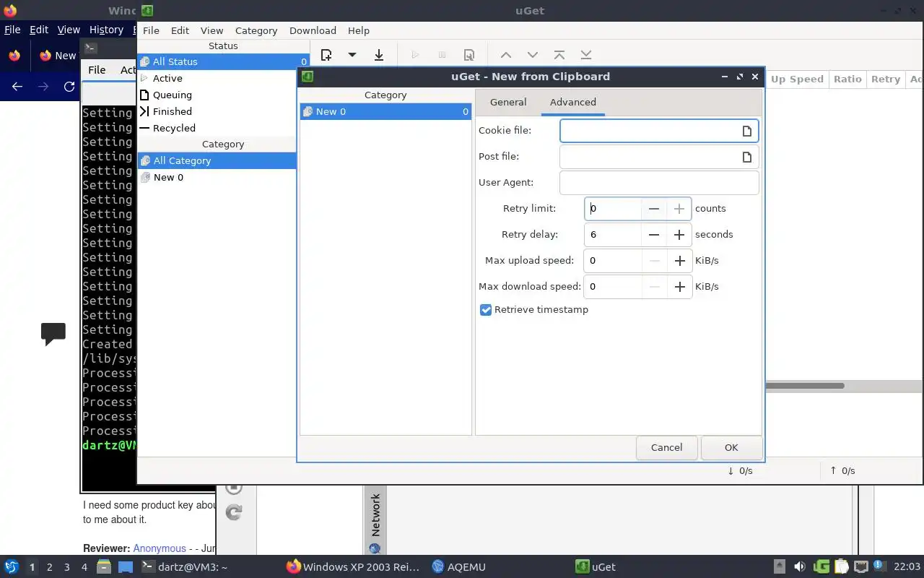The width and height of the screenshot is (924, 578).
Task: Click the Max download speed number field
Action: pos(613,287)
